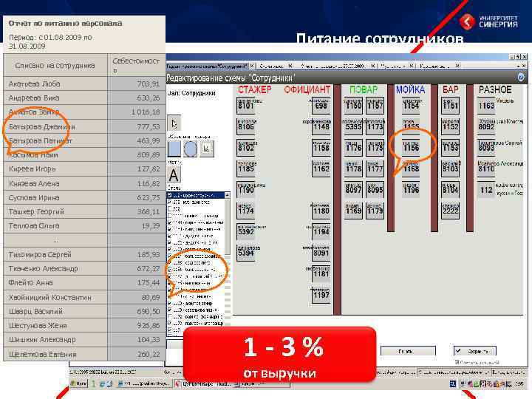Select the circled table 1156 under МОЙКА
Viewport: 532px width, 399px height.
tap(412, 148)
